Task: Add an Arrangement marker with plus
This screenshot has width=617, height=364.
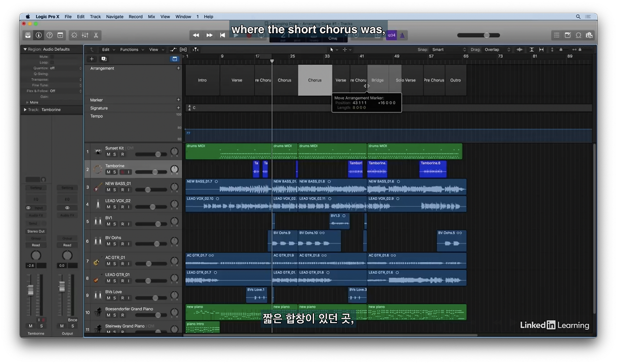Action: (x=178, y=68)
